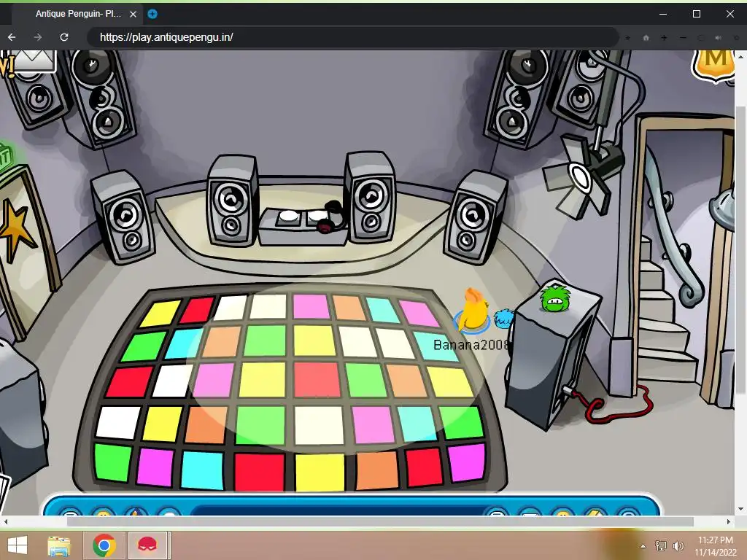Image resolution: width=747 pixels, height=560 pixels.
Task: Maximize the browser window
Action: [697, 14]
